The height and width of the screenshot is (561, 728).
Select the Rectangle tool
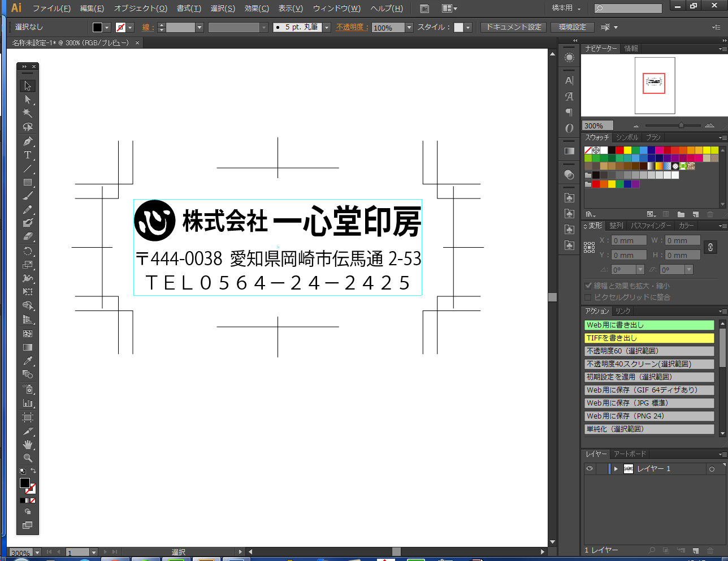[x=27, y=182]
